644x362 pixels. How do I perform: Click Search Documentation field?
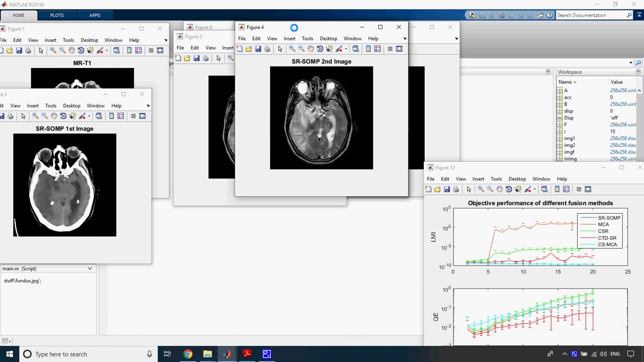point(591,15)
